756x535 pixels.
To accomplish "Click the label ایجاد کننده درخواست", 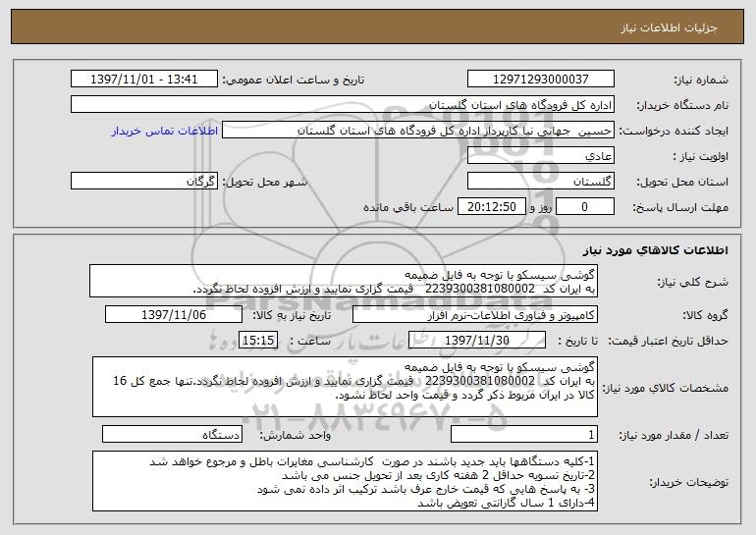I will pos(674,131).
